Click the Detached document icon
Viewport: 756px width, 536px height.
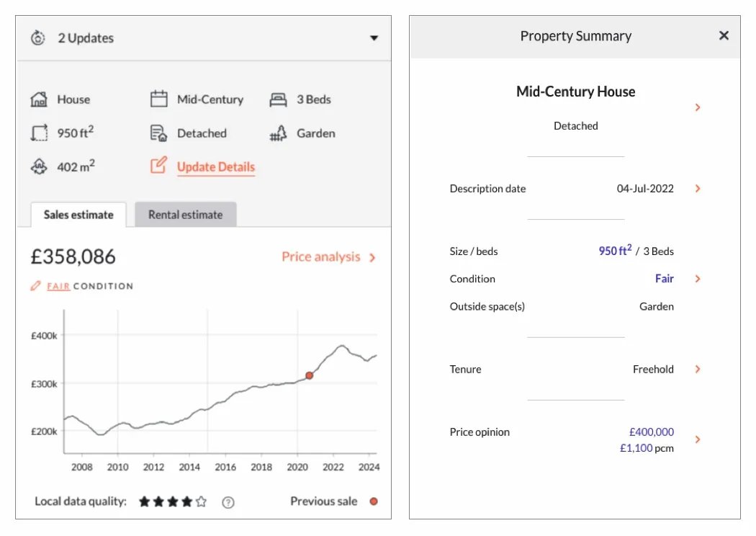[158, 133]
